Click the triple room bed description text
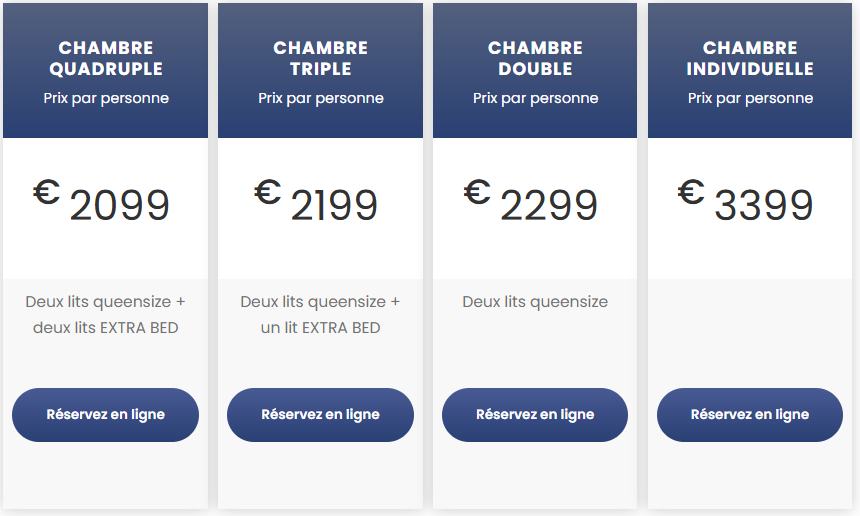The height and width of the screenshot is (516, 860). tap(320, 314)
